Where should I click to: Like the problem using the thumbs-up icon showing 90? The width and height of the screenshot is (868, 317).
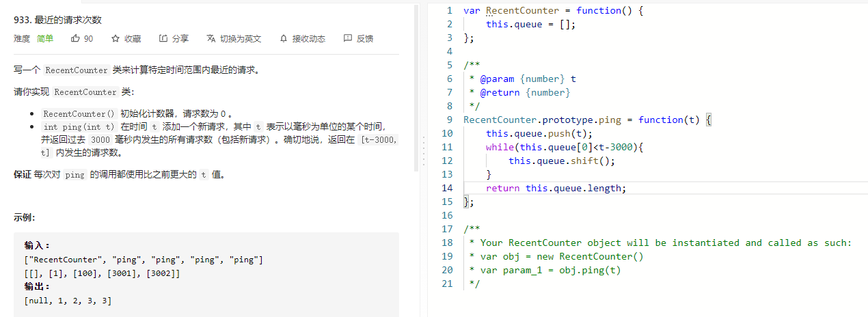tap(82, 39)
